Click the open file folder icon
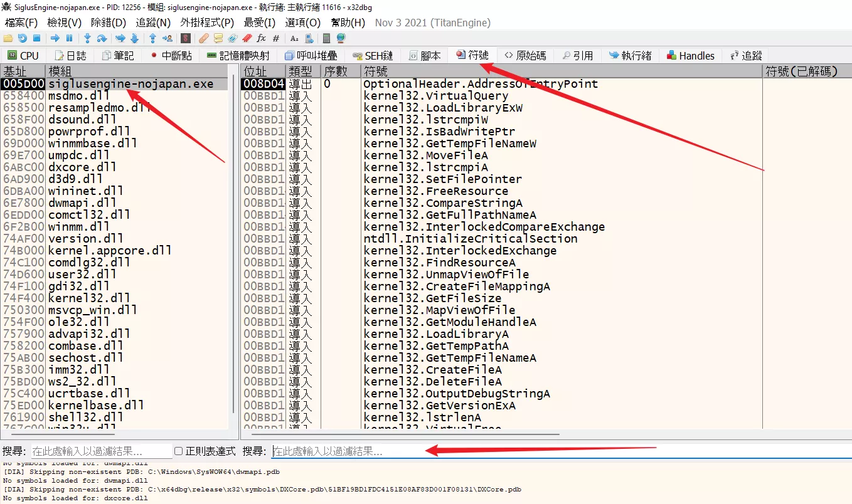 (x=8, y=38)
